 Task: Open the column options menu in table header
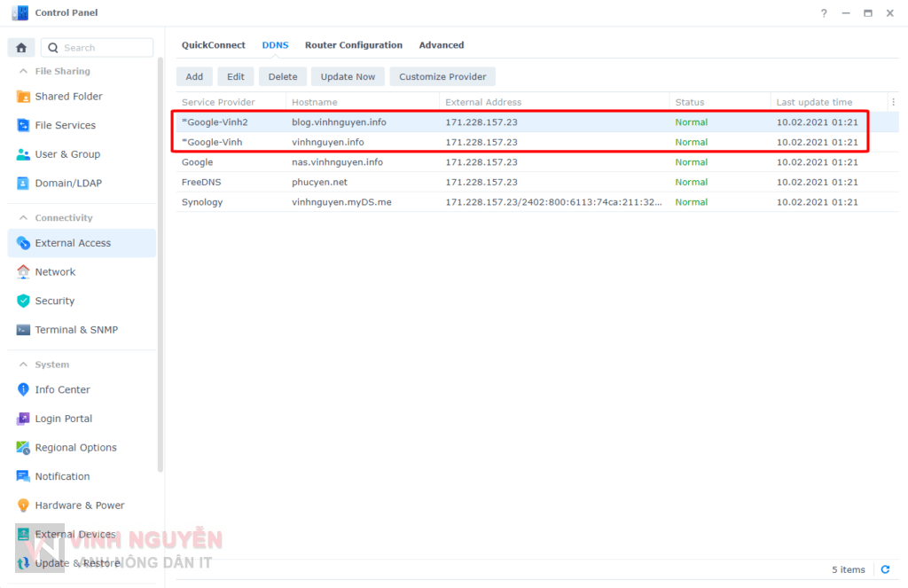893,102
